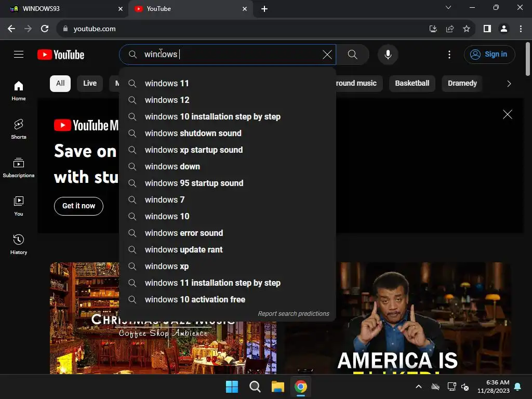This screenshot has width=532, height=399.
Task: Select the Dramedy filter chip
Action: coord(462,84)
